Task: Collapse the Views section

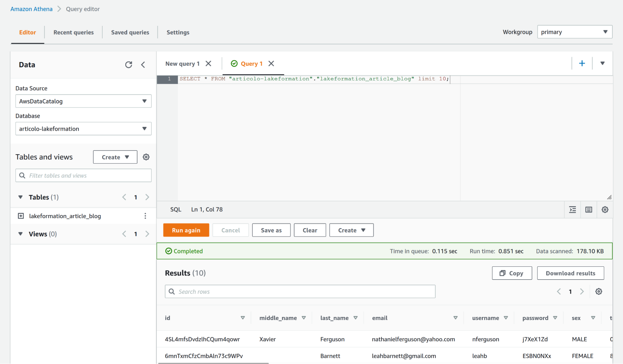Action: (21, 234)
